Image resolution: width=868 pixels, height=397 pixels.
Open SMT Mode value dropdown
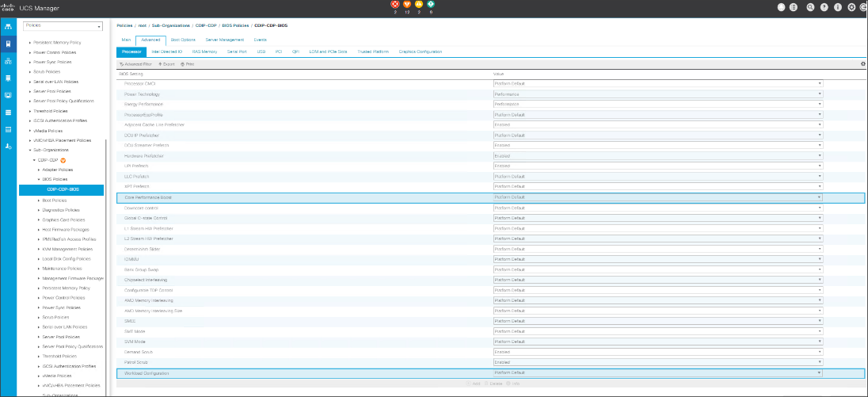pyautogui.click(x=657, y=331)
